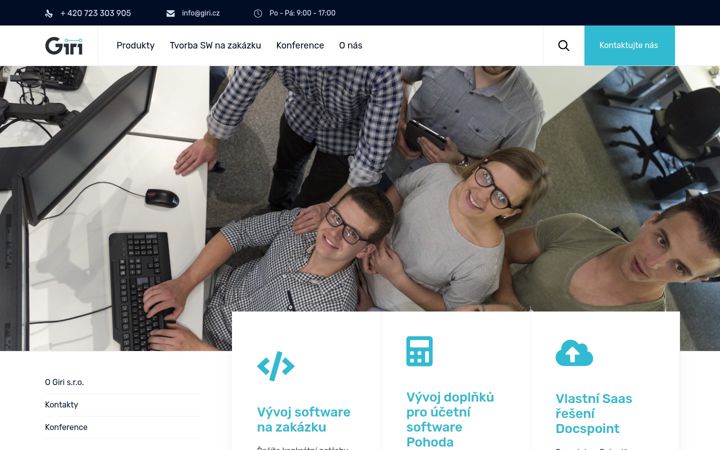Screen dimensions: 720x450
Task: Click the envelope email icon
Action: point(170,13)
